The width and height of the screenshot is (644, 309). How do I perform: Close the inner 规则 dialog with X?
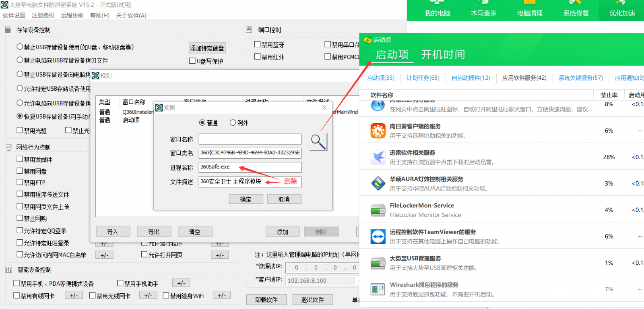click(x=324, y=108)
